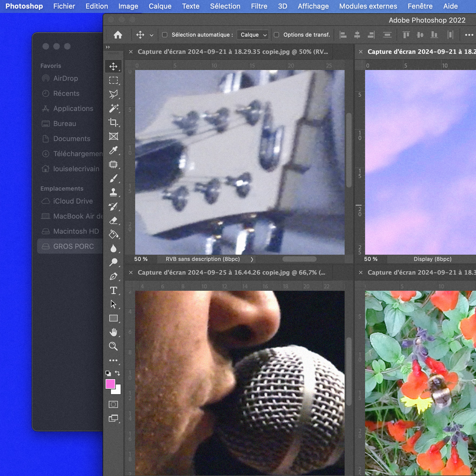This screenshot has height=476, width=476.
Task: Select the Zoom magnifier tool
Action: tap(113, 346)
